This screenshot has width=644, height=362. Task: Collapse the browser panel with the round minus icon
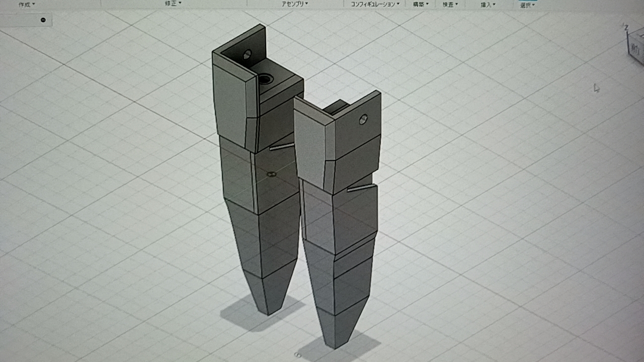(x=43, y=20)
